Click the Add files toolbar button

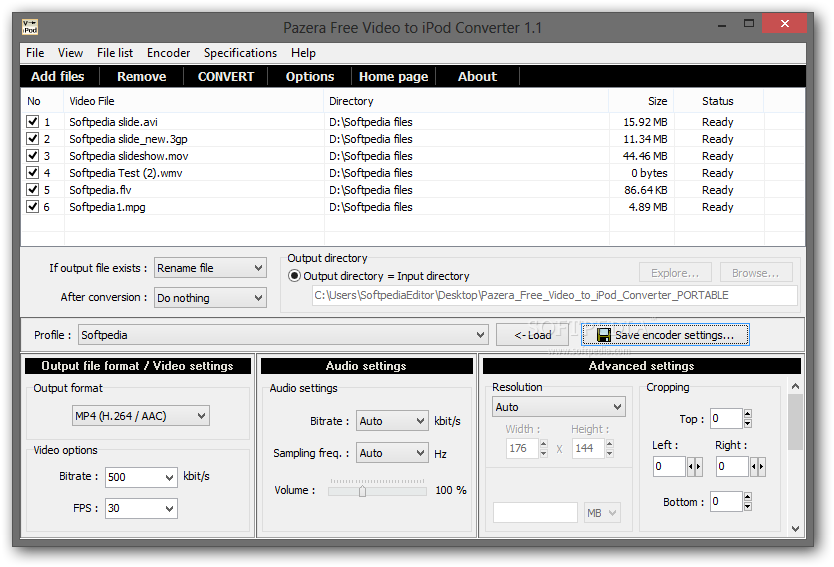57,77
